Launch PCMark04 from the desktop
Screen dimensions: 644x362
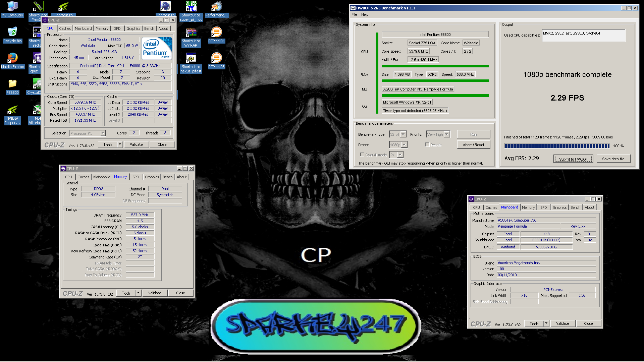tap(216, 35)
